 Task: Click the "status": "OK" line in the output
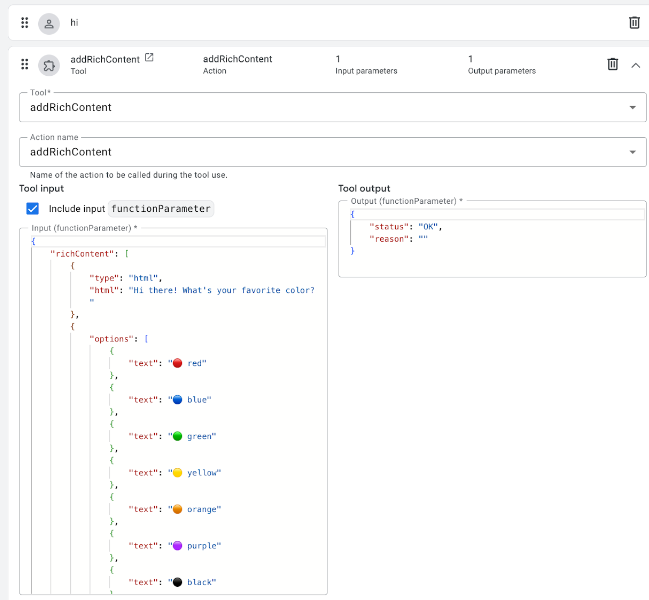click(x=405, y=226)
